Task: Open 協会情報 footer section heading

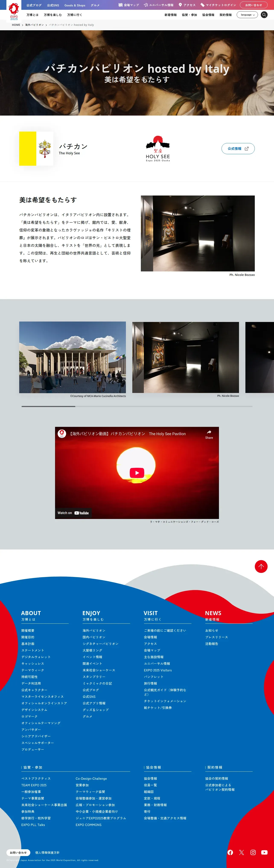Action: [153, 767]
